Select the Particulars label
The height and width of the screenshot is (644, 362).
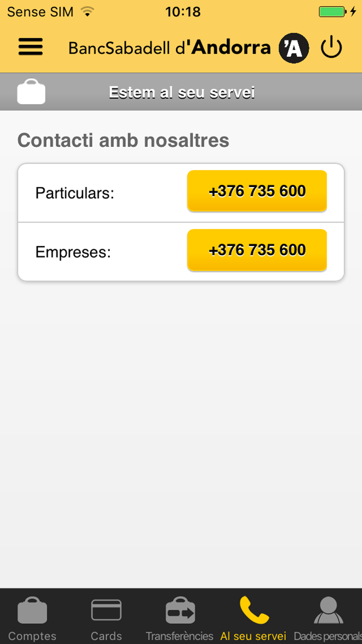coord(75,193)
